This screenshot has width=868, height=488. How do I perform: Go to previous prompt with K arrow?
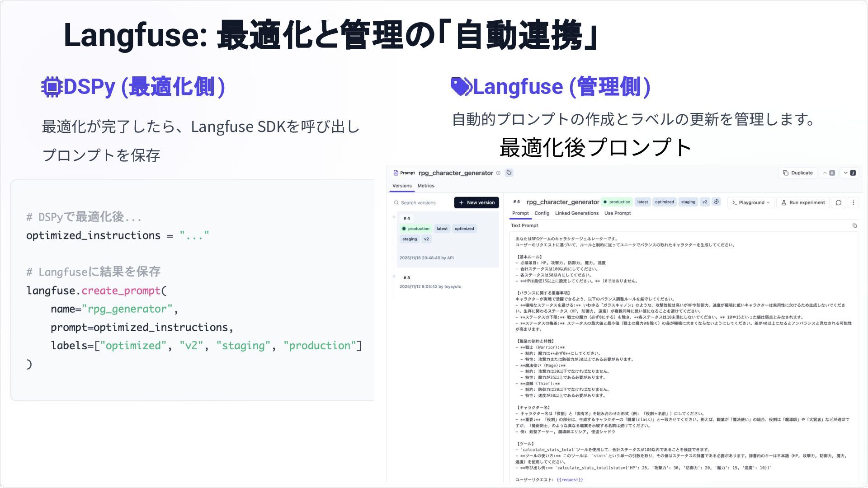[829, 173]
